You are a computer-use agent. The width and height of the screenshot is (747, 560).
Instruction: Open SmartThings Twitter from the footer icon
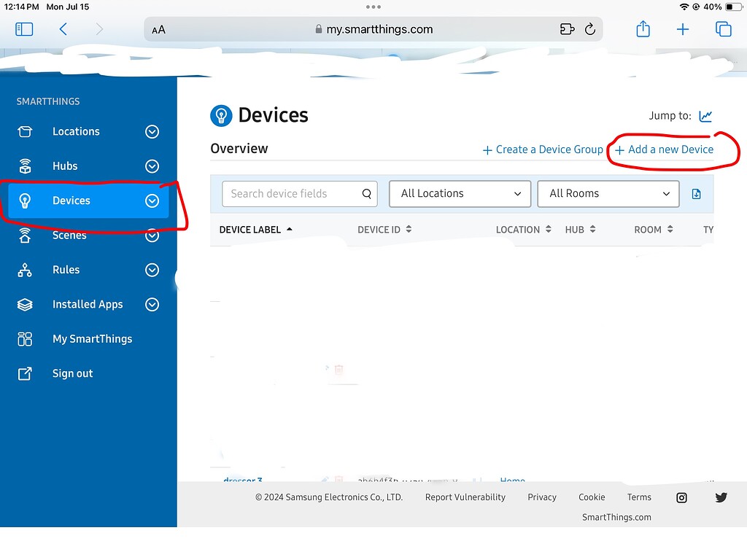coord(721,497)
